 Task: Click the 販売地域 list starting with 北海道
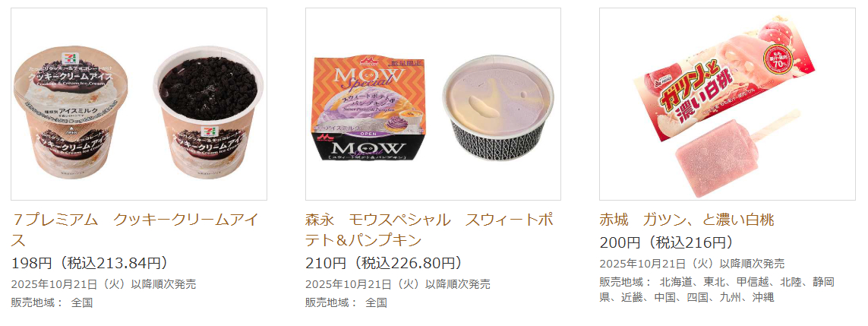tap(717, 290)
